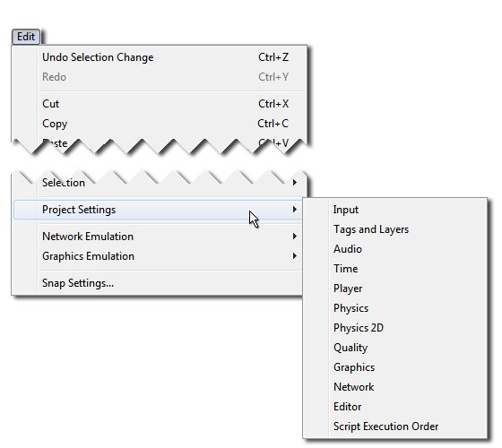The height and width of the screenshot is (448, 502).
Task: Click the Graphics Emulation arrow
Action: [295, 256]
